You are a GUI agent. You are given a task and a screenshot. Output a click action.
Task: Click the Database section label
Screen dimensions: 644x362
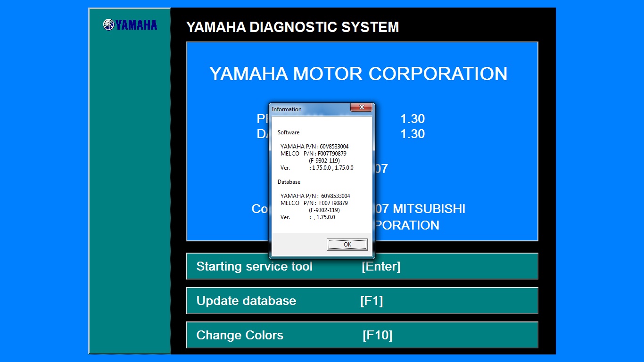(289, 182)
